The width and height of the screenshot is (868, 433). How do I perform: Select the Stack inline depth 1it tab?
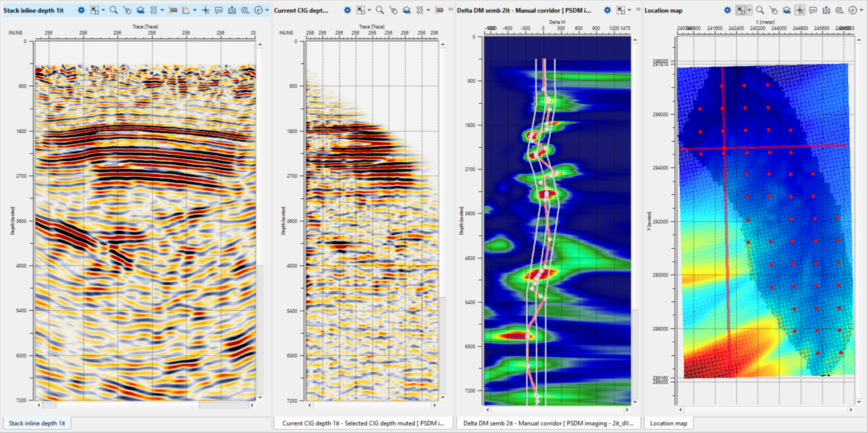coord(37,423)
